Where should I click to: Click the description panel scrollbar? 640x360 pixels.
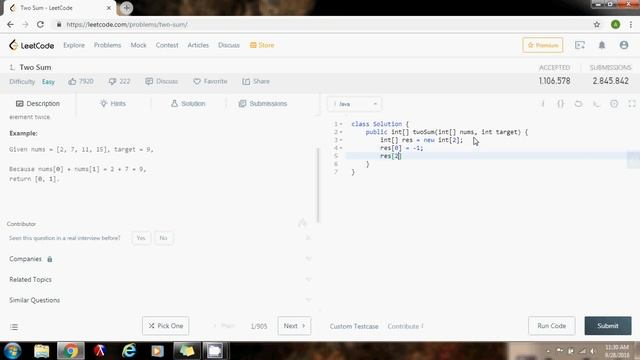(x=318, y=185)
